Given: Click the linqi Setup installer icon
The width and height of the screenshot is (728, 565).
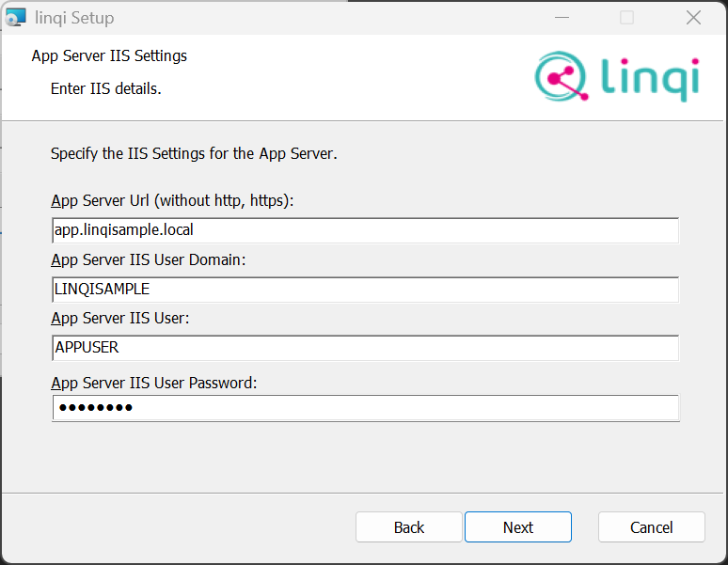Looking at the screenshot, I should pos(16,18).
